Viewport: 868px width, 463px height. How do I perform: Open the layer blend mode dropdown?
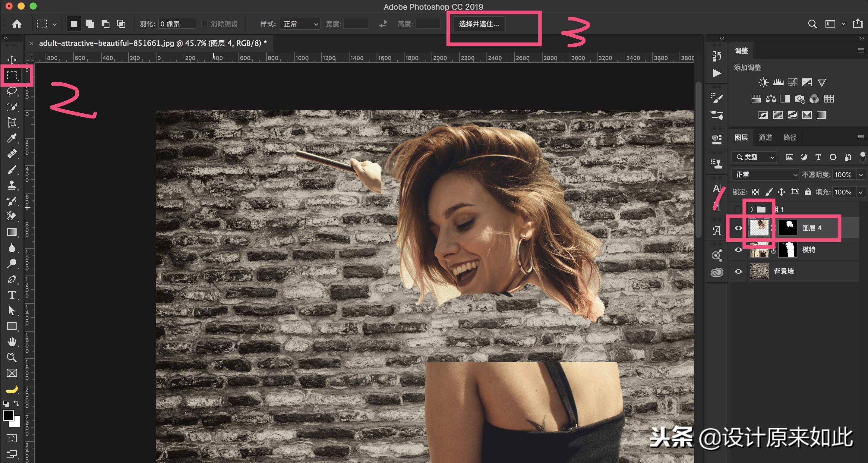pos(765,175)
